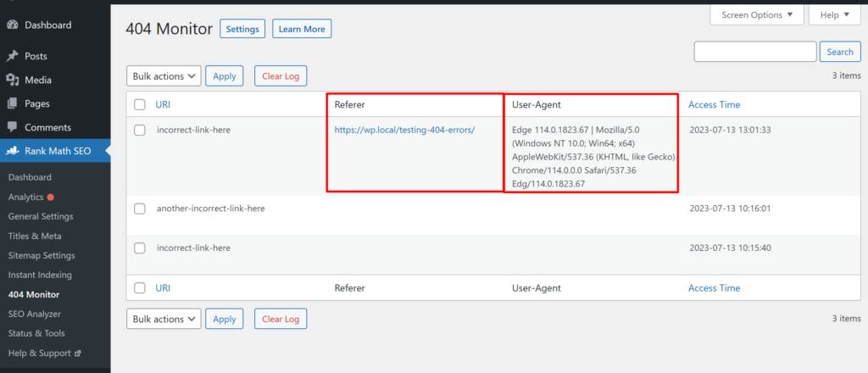This screenshot has height=373, width=868.
Task: Expand the Help panel tab
Action: coord(835,15)
